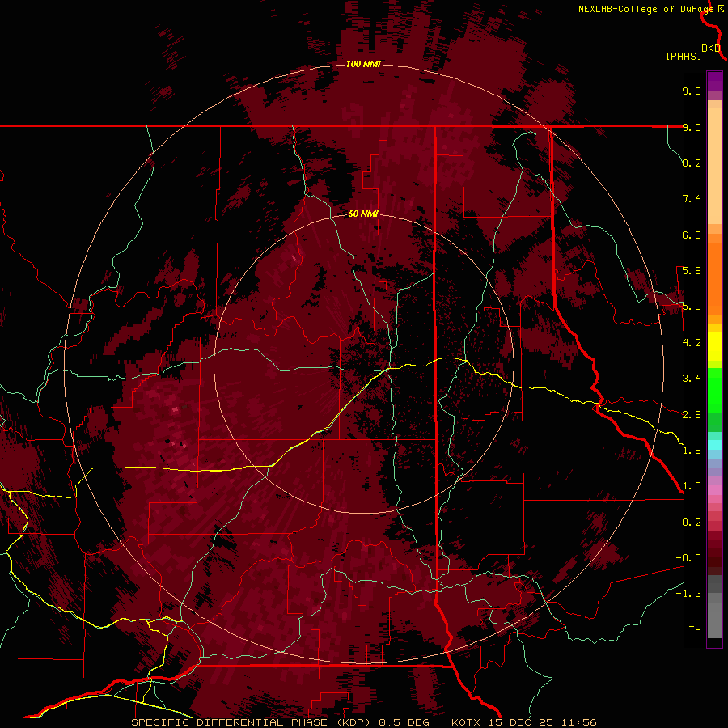Click the SPECIFIC DIFFERENTIAL PHASE (KDP) caption
The width and height of the screenshot is (728, 728).
tap(252, 722)
